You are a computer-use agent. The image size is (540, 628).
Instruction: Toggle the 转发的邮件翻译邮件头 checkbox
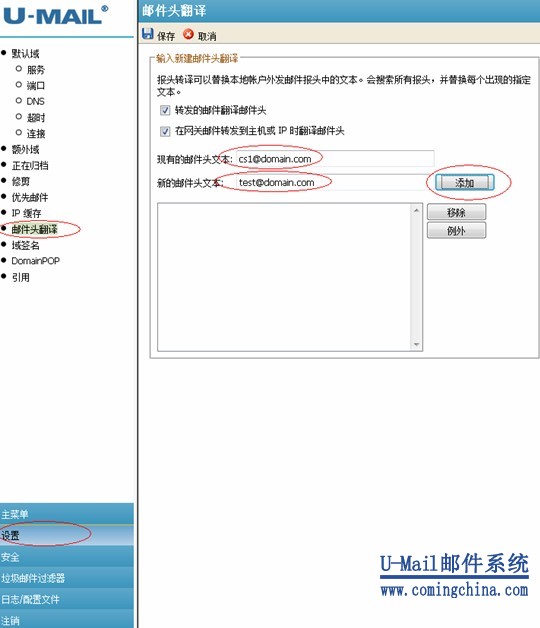coord(165,110)
